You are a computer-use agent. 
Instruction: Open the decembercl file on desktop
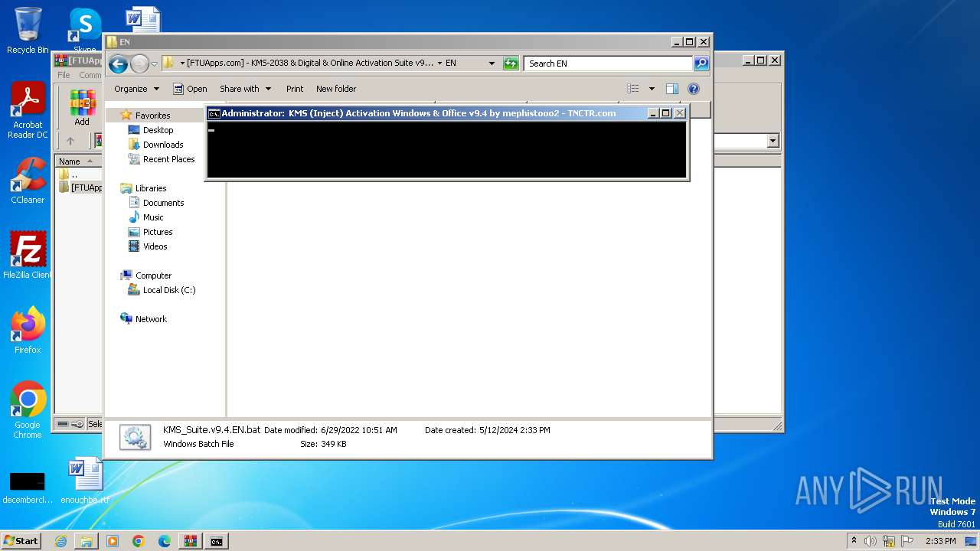point(28,487)
